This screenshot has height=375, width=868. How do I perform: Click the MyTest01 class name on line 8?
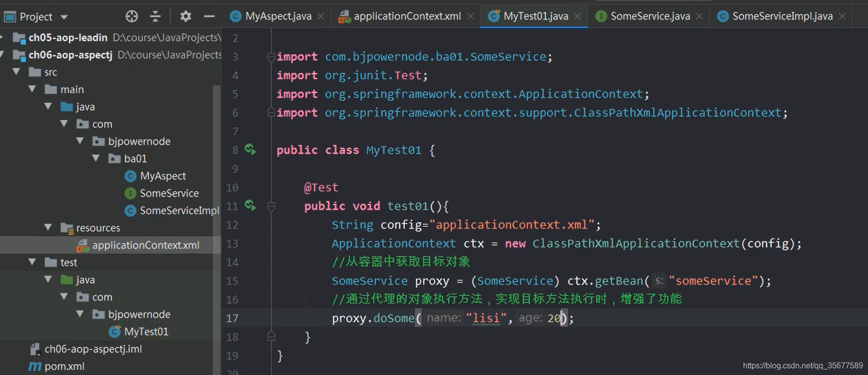click(393, 150)
